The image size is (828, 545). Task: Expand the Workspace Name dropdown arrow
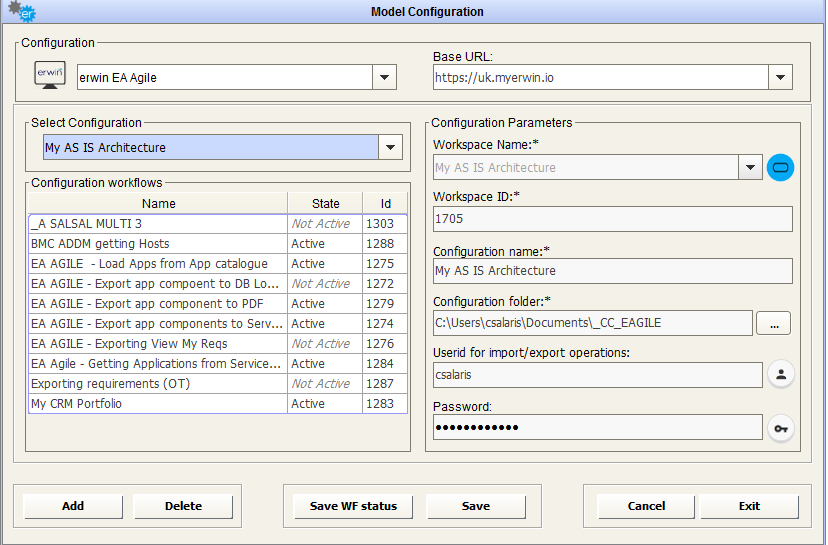pyautogui.click(x=752, y=168)
